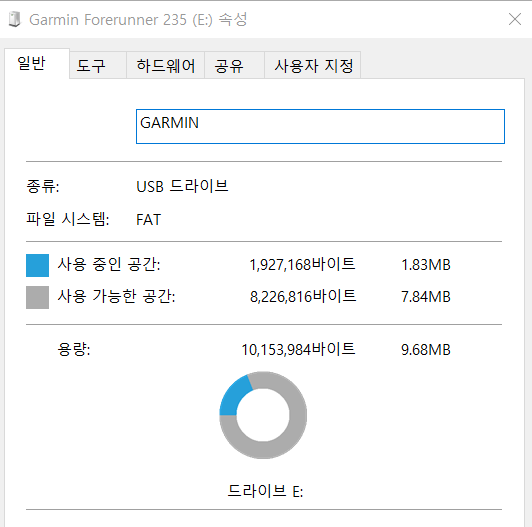Viewport: 532px width, 527px height.
Task: Click the drive icon in title bar
Action: pos(14,19)
